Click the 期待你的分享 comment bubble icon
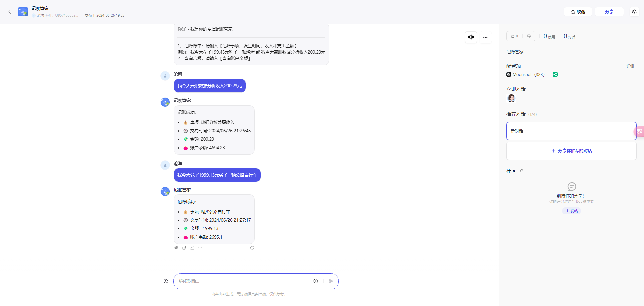This screenshot has height=306, width=644. point(572,186)
